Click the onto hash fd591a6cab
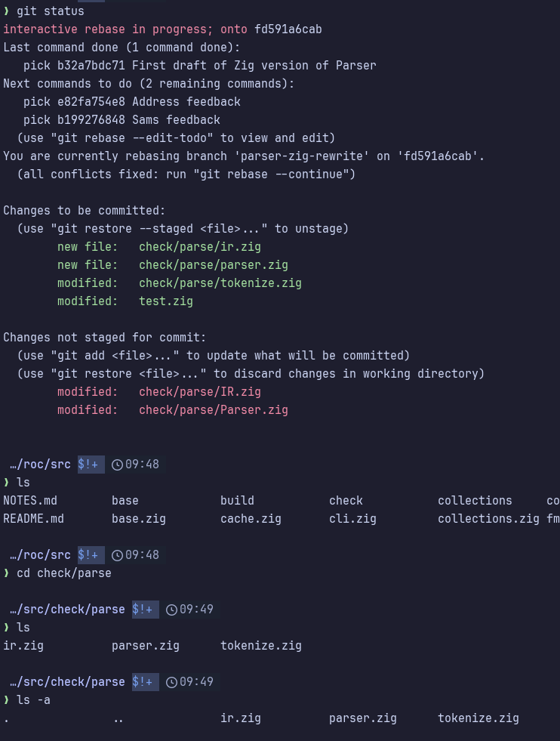The image size is (560, 741). 288,29
